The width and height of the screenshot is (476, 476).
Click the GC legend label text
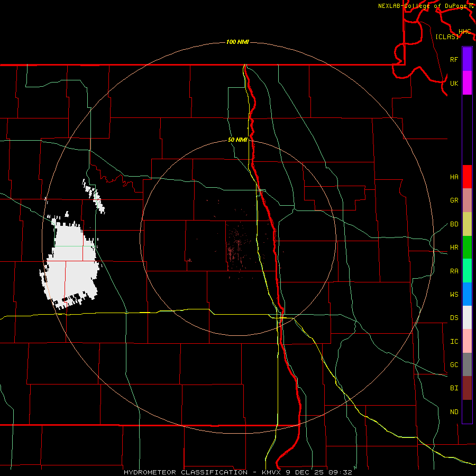tap(454, 364)
